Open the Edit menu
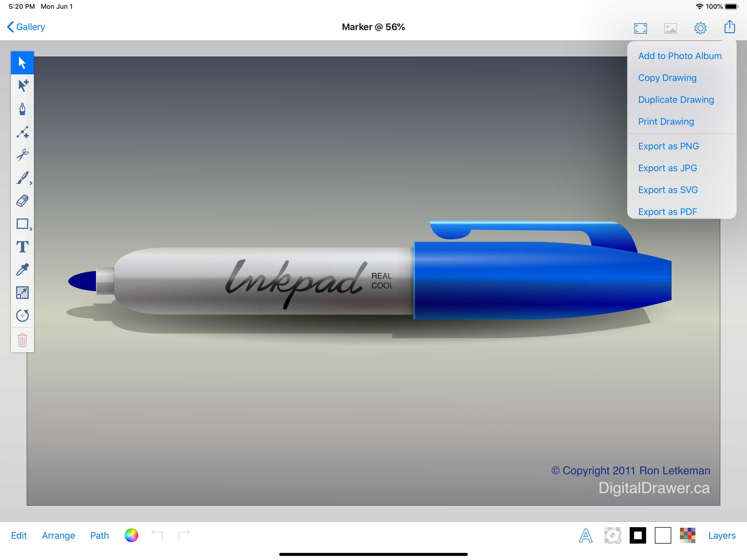Viewport: 747px width, 560px height. pyautogui.click(x=19, y=536)
